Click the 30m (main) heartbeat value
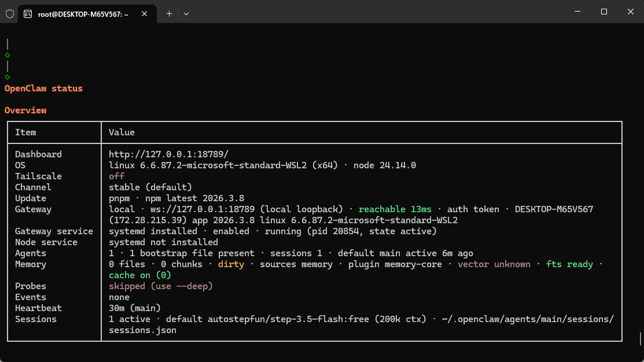This screenshot has height=362, width=644. click(x=135, y=308)
